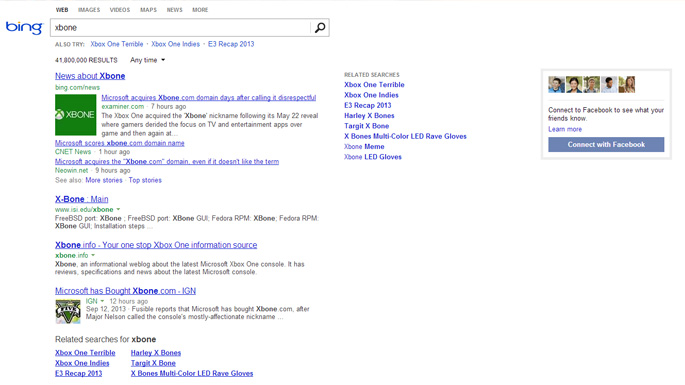Switch to the MAPS tab
Image resolution: width=685 pixels, height=385 pixels.
pyautogui.click(x=149, y=10)
